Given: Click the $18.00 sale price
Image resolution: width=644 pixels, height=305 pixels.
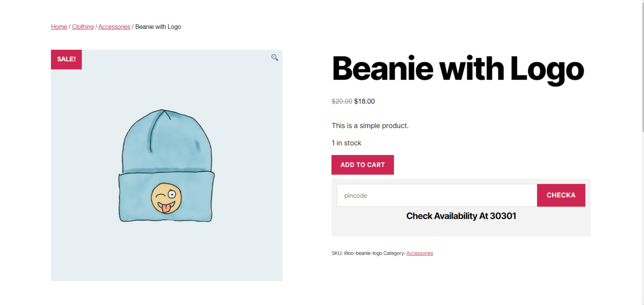Looking at the screenshot, I should (x=364, y=101).
